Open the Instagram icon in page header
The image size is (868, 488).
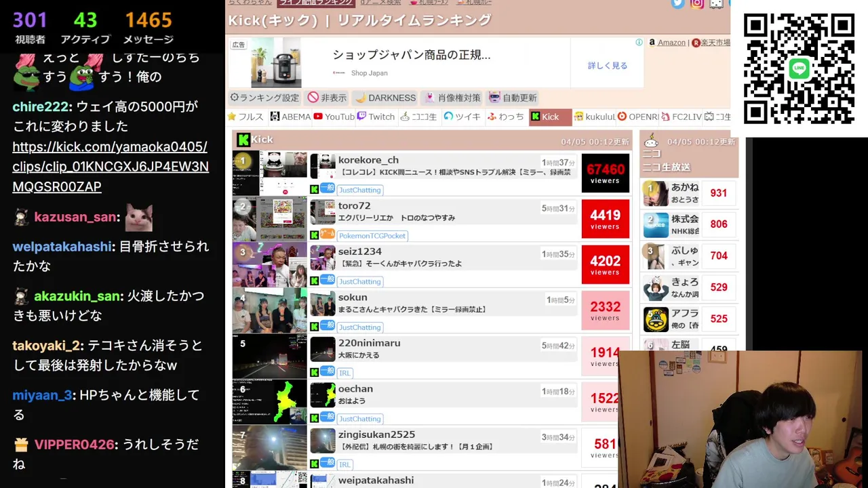pos(696,3)
